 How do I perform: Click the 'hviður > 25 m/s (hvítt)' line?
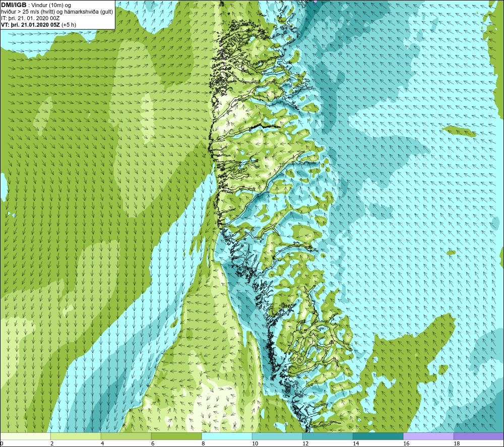[x=29, y=12]
